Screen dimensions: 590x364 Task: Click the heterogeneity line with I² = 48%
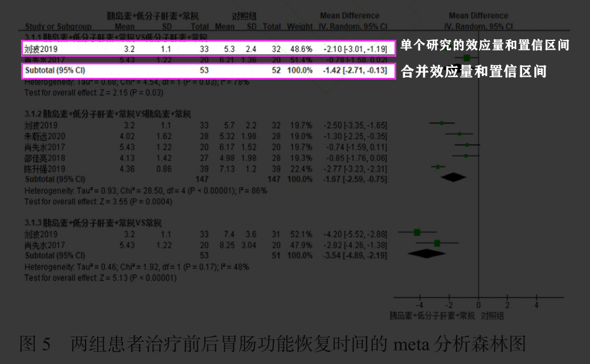click(136, 267)
